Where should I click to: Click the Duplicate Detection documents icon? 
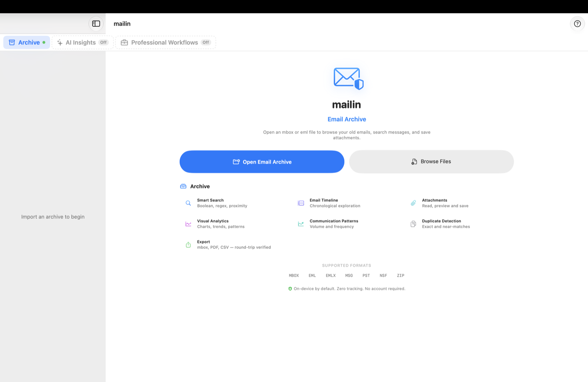[x=413, y=224]
